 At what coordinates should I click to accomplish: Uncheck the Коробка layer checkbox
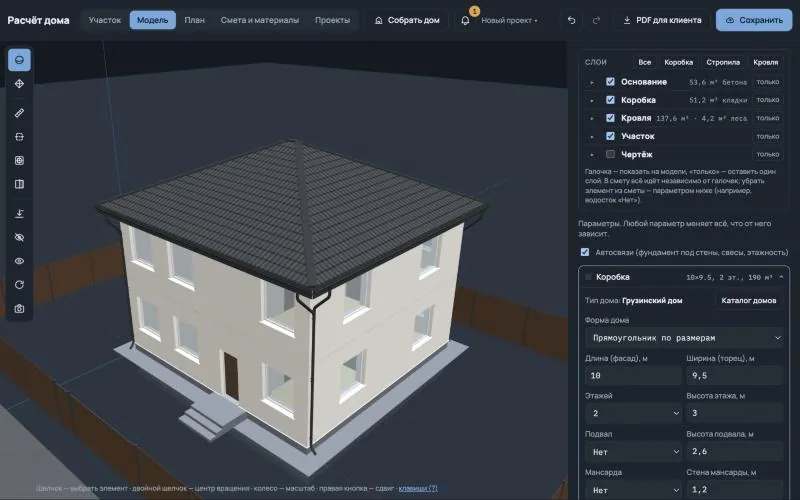(610, 99)
